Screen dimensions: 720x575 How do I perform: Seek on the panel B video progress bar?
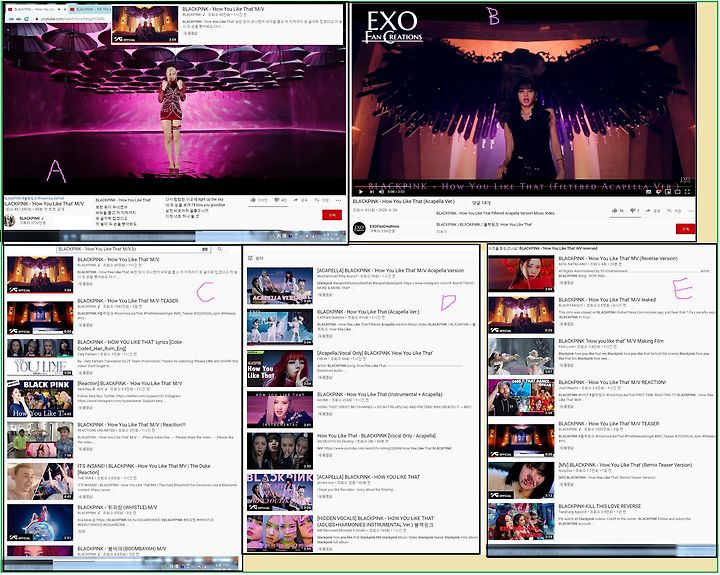click(x=523, y=186)
